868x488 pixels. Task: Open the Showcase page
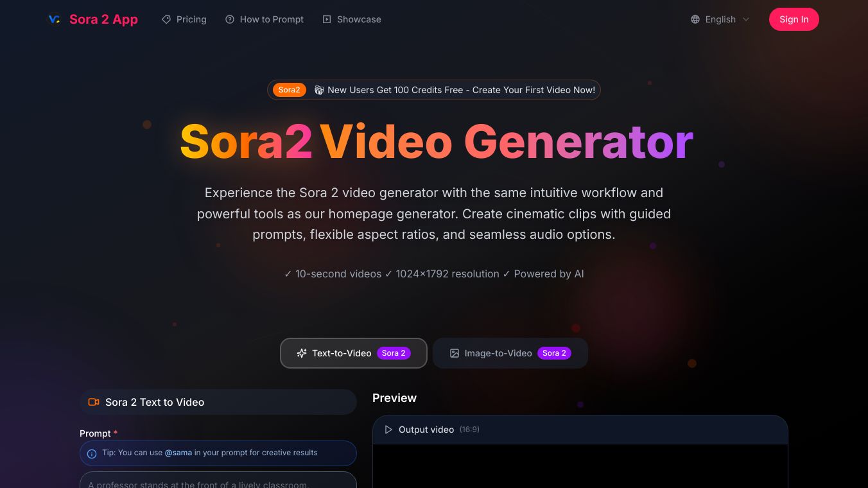tap(352, 19)
